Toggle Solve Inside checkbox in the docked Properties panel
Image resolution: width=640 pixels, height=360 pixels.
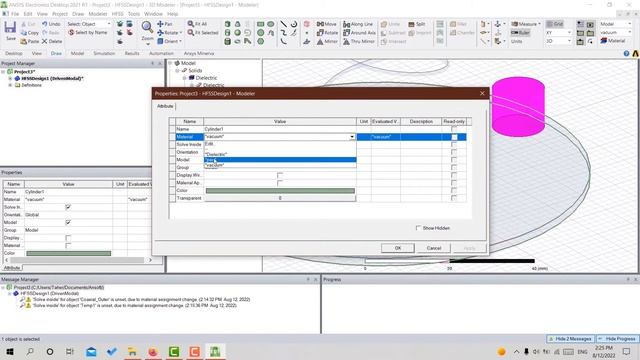(x=68, y=207)
